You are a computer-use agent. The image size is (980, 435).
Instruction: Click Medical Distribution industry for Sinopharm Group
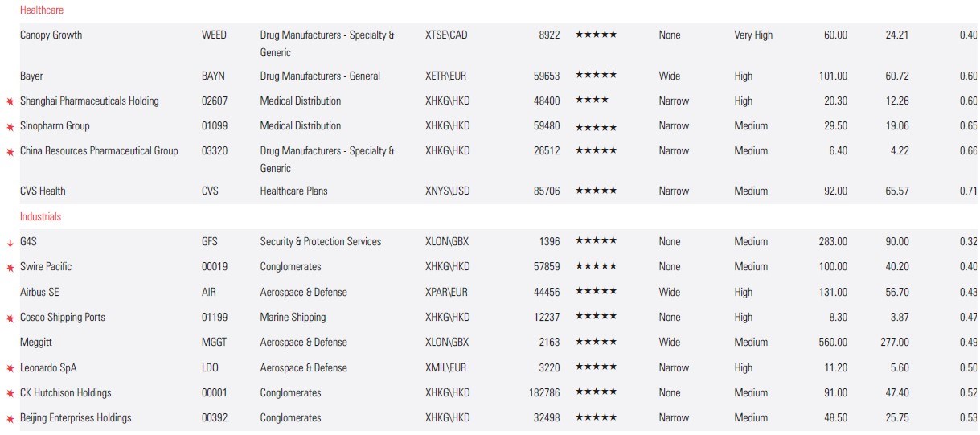(300, 125)
